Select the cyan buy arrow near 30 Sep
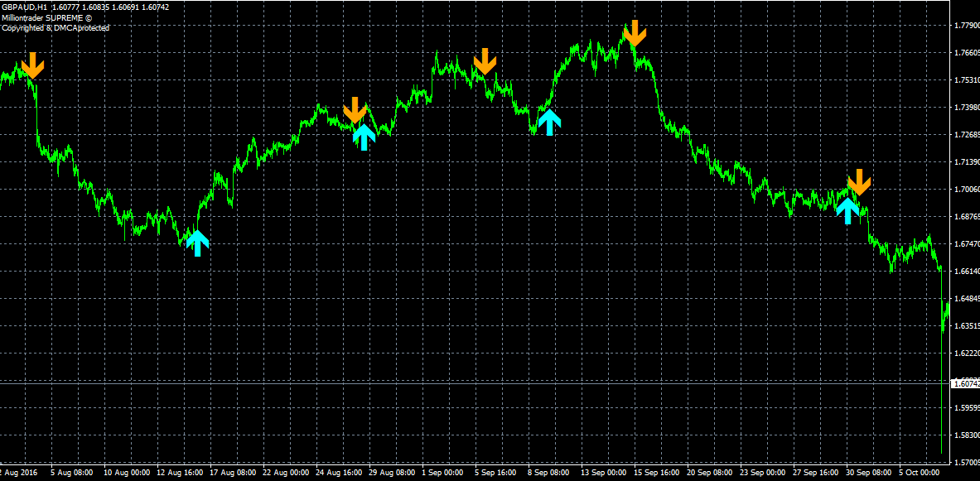Image resolution: width=980 pixels, height=481 pixels. tap(847, 210)
